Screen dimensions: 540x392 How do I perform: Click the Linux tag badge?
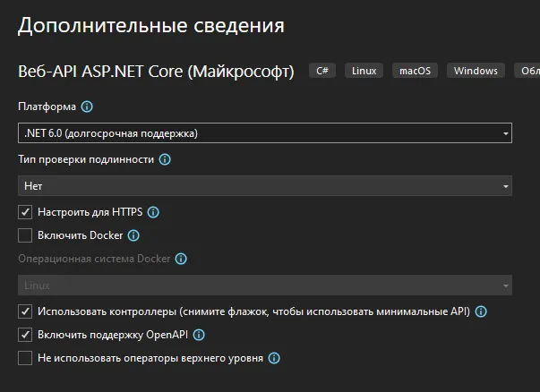pos(364,71)
